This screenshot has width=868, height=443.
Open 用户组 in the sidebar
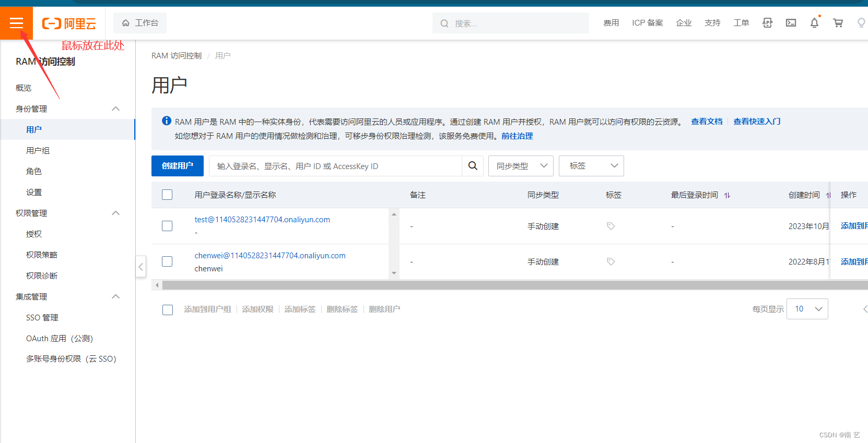point(38,150)
